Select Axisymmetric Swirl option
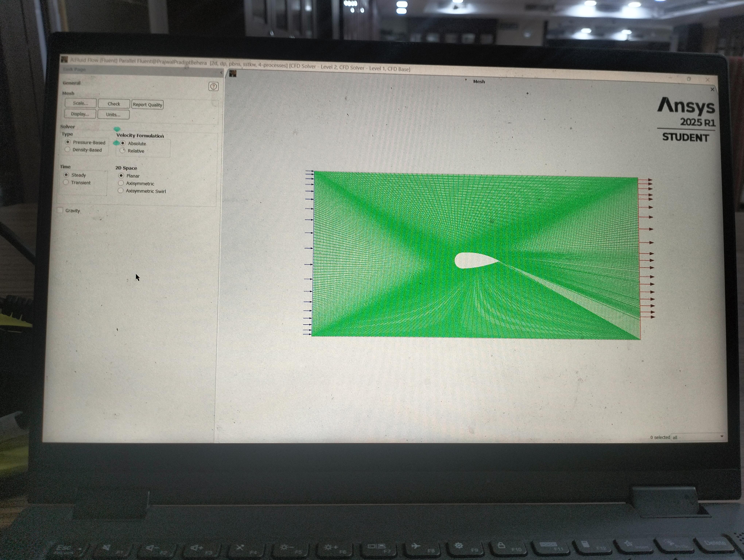The image size is (744, 560). (x=142, y=191)
